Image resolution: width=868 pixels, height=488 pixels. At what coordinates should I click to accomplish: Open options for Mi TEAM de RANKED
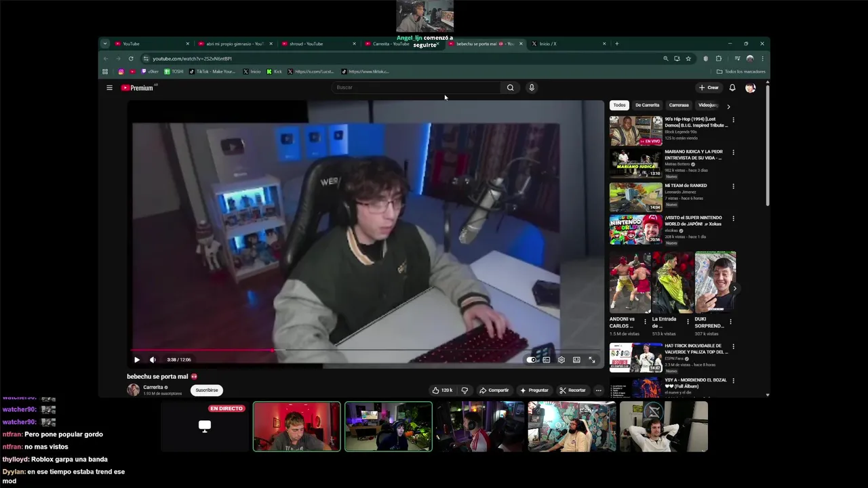[x=733, y=186]
